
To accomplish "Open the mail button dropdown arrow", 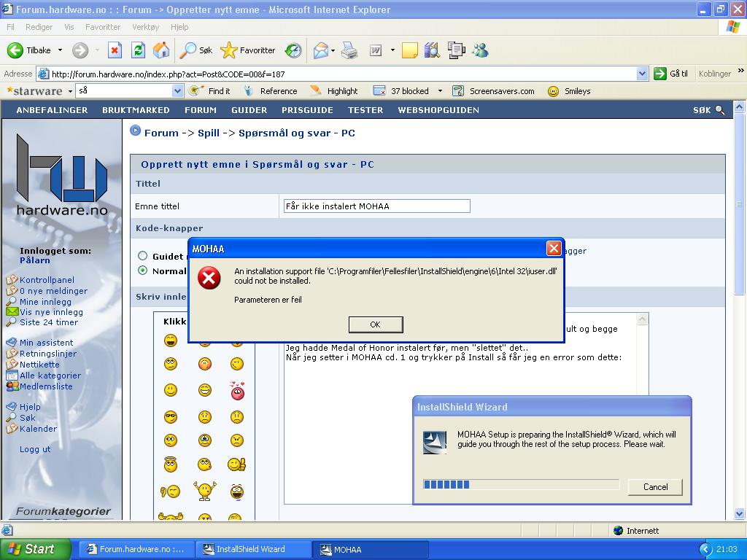I will (x=333, y=50).
